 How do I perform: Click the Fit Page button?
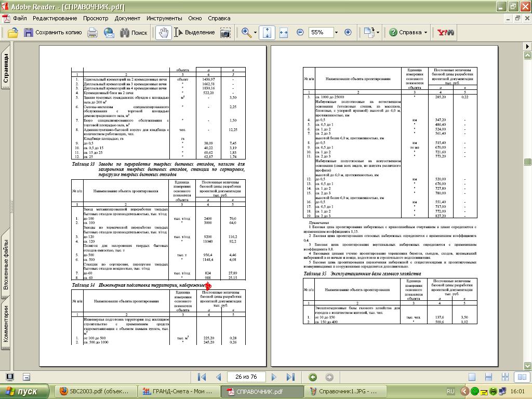[267, 33]
